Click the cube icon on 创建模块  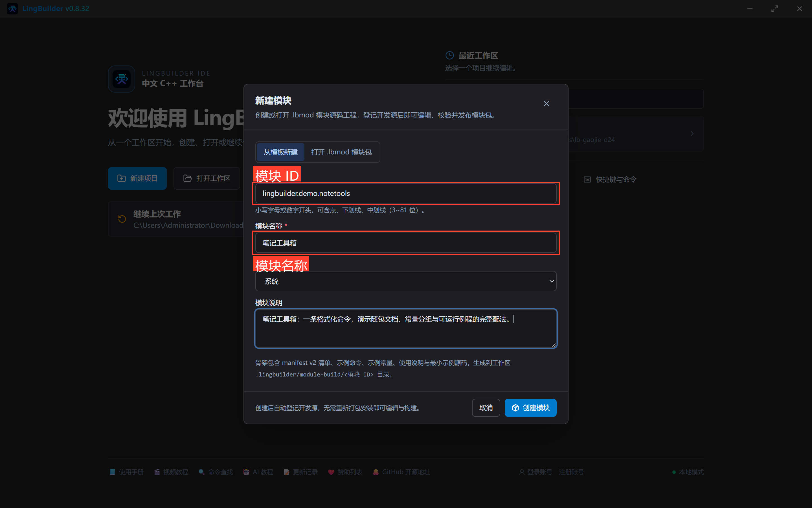515,408
